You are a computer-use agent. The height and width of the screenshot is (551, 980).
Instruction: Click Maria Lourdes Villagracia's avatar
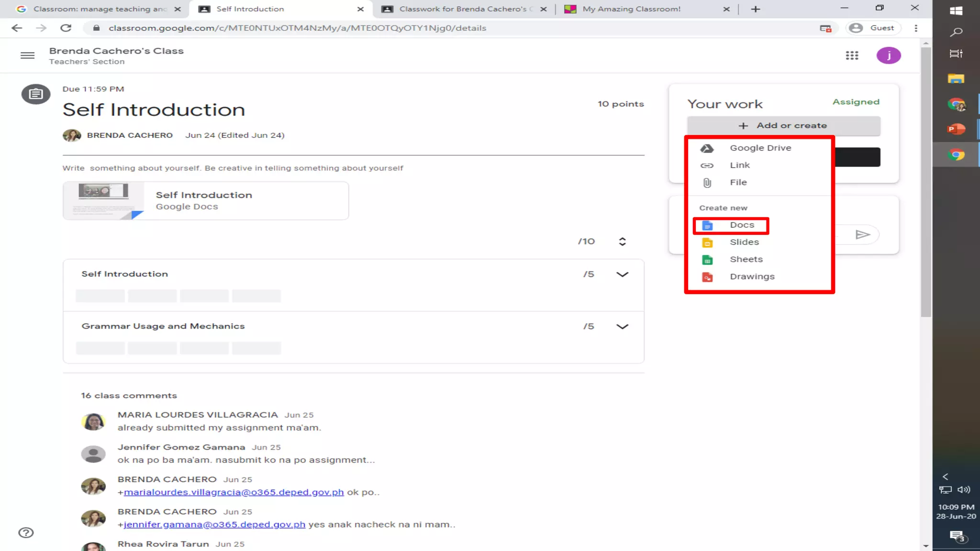coord(93,421)
